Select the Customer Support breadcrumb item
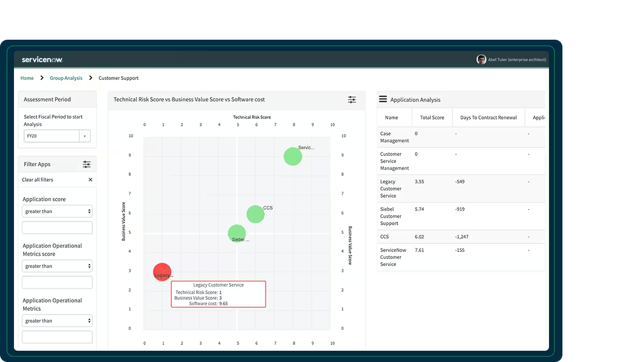The width and height of the screenshot is (644, 362). click(119, 78)
